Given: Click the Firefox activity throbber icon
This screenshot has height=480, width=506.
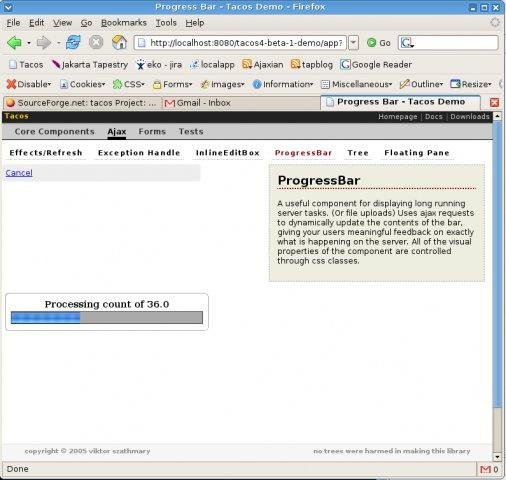Looking at the screenshot, I should point(495,22).
